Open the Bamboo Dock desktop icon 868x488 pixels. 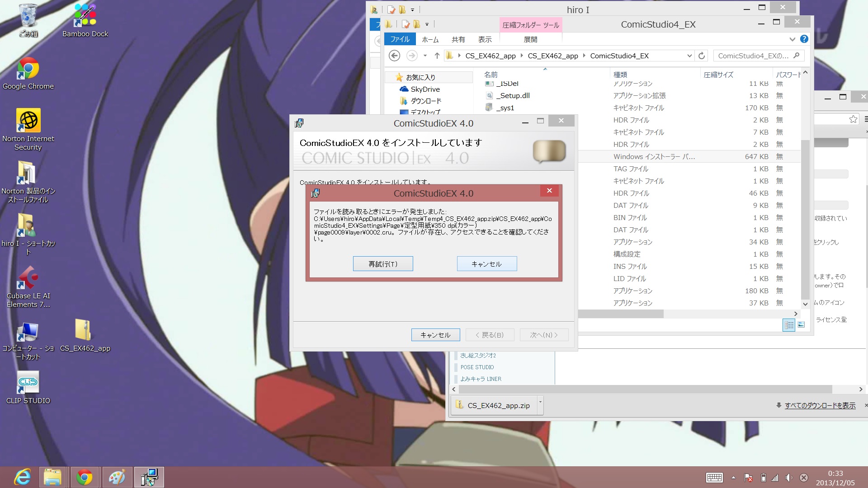[85, 18]
